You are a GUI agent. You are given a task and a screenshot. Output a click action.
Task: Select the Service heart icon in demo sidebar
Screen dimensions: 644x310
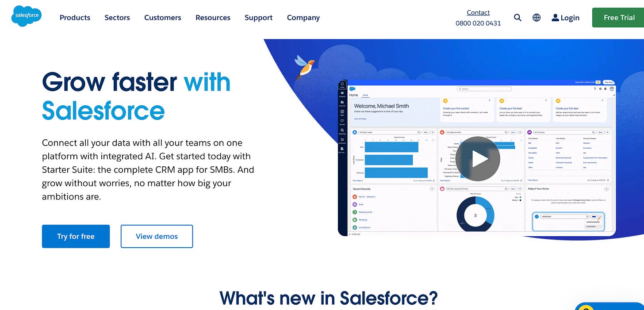pos(342,122)
